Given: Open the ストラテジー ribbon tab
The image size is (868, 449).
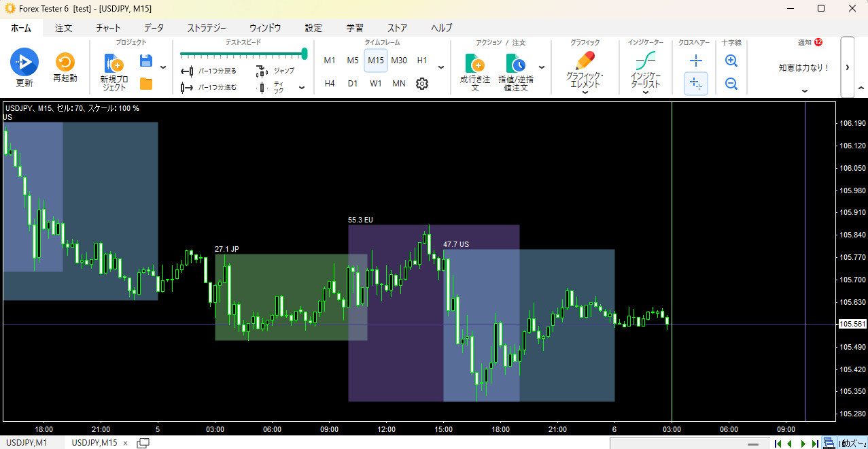Looking at the screenshot, I should 207,28.
